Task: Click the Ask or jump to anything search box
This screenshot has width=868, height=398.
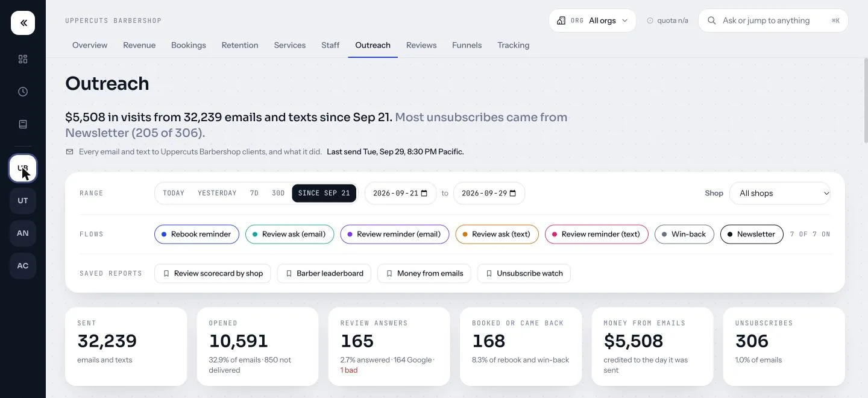Action: pyautogui.click(x=773, y=21)
